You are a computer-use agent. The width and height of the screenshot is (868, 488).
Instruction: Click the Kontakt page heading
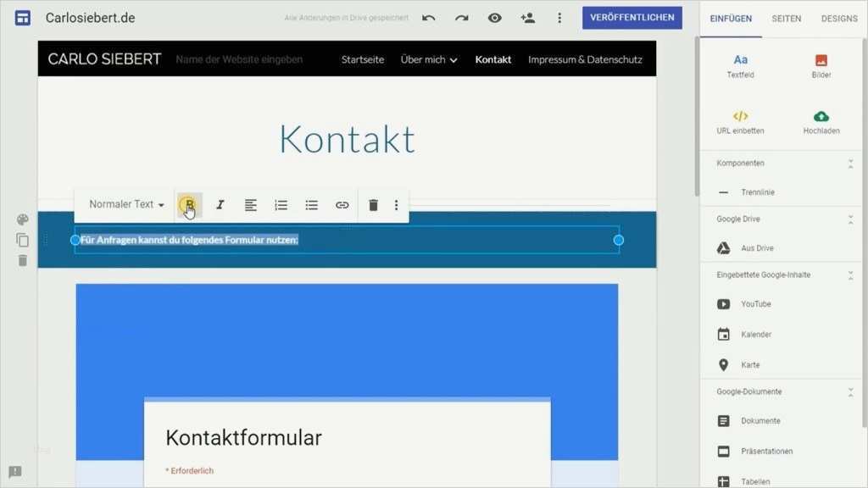347,139
